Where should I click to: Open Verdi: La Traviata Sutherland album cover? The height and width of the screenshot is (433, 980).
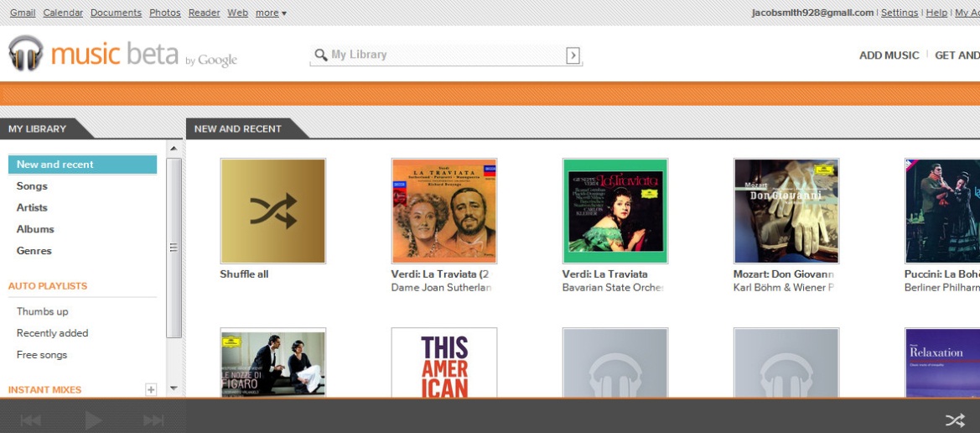pyautogui.click(x=443, y=211)
